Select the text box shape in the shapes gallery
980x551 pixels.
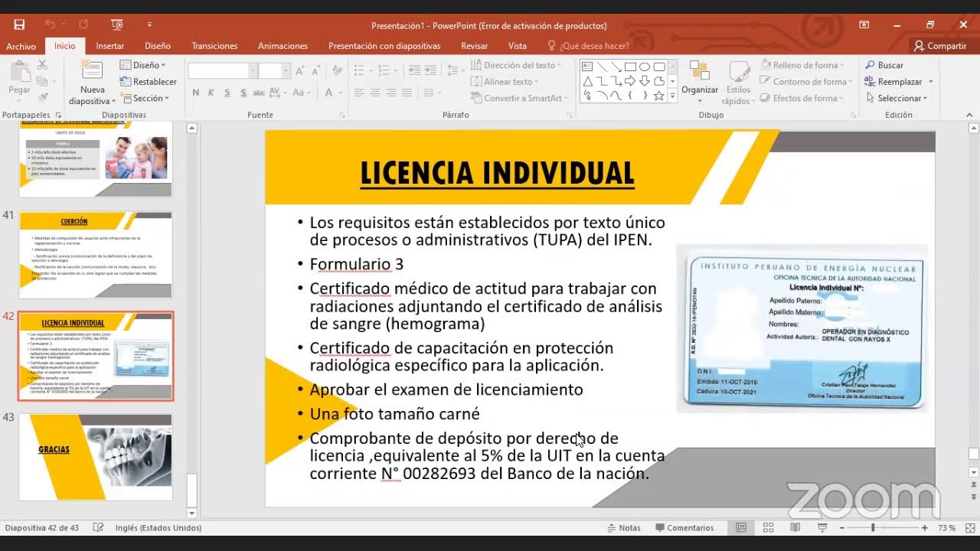point(586,67)
